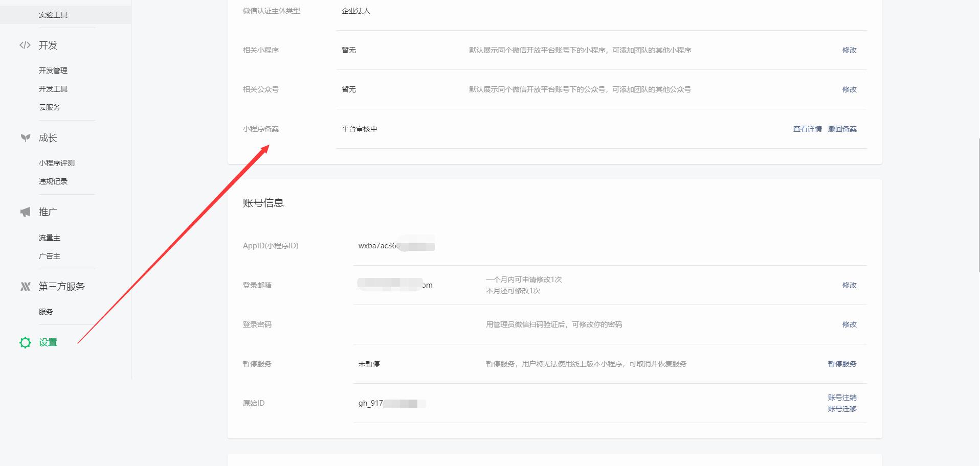The image size is (980, 466).
Task: Click 修改 next to 登录邮箱
Action: (849, 285)
